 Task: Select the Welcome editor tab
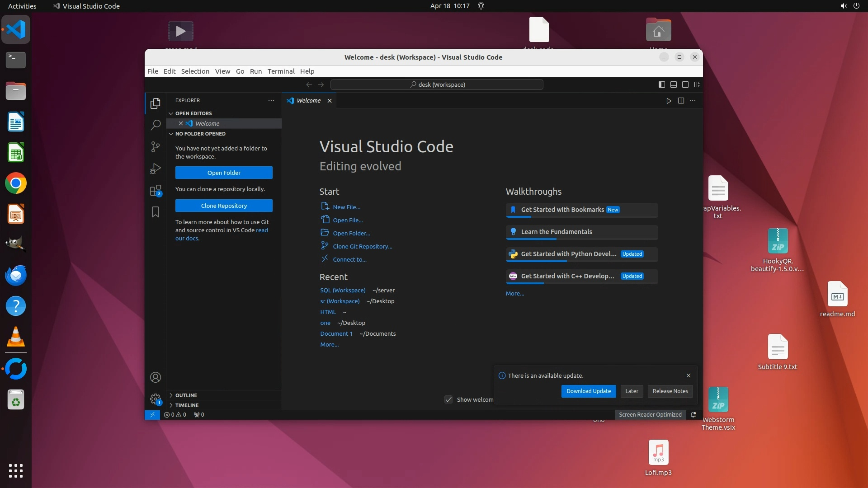pyautogui.click(x=308, y=101)
